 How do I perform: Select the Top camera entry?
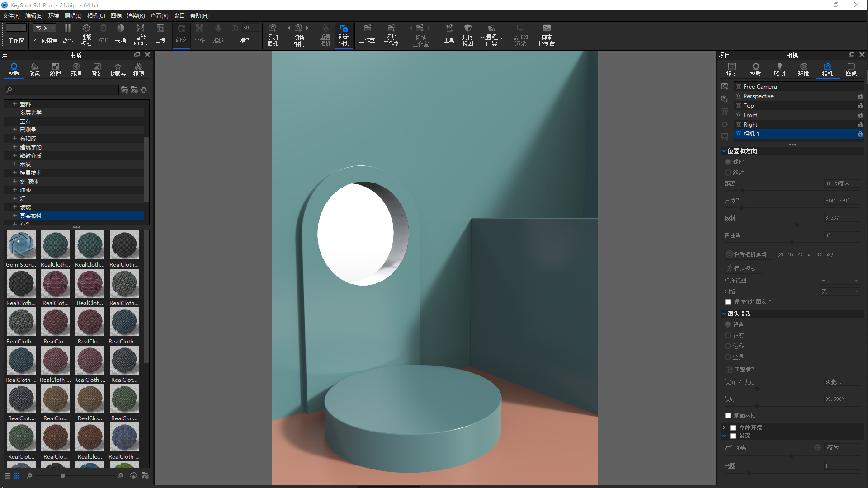(799, 105)
